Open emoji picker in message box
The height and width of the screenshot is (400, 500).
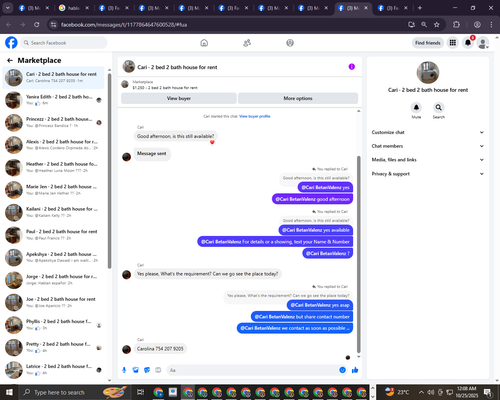point(342,370)
